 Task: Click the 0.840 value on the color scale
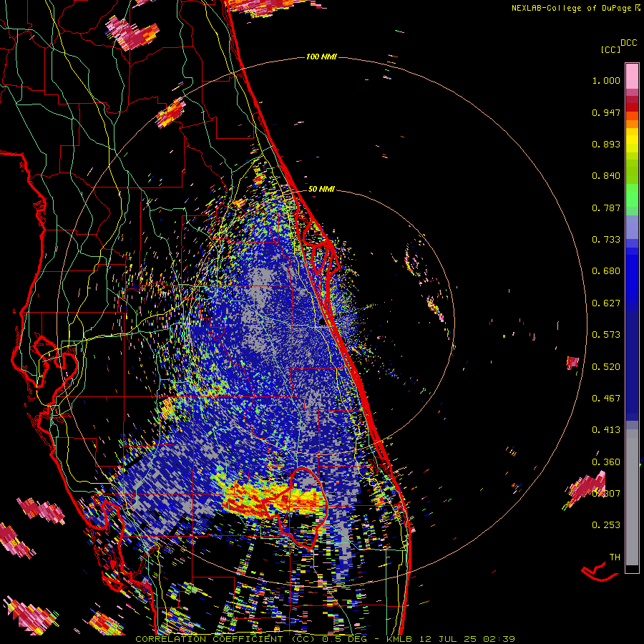click(606, 176)
